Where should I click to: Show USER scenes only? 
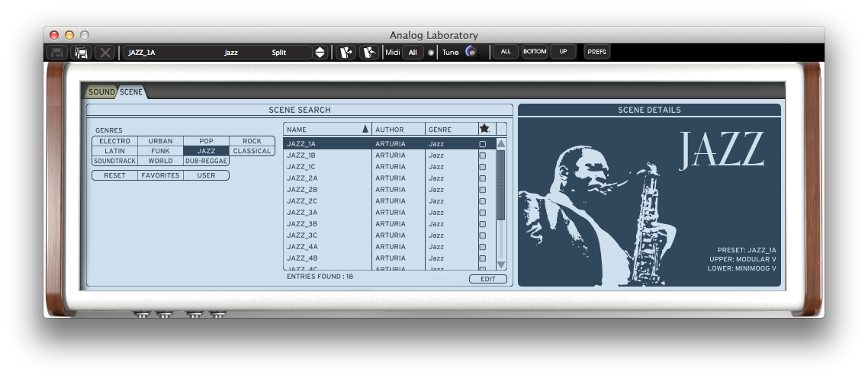206,175
